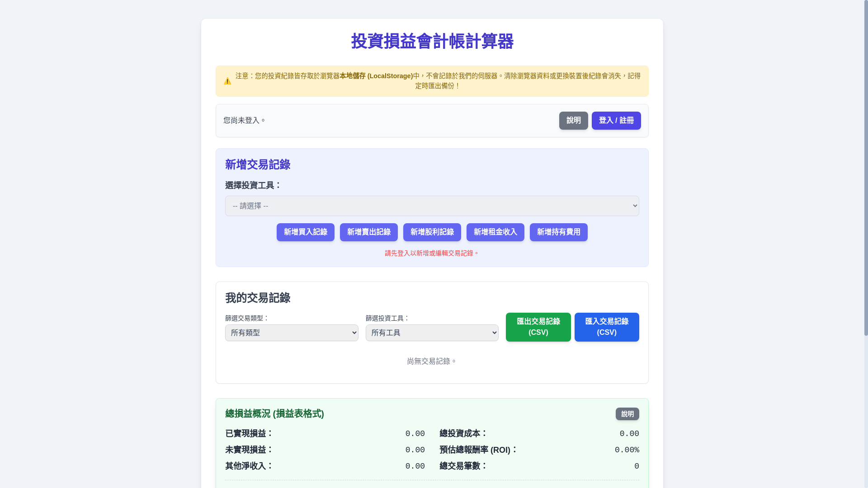Click the 0.00% ROI value
This screenshot has width=868, height=488.
[x=627, y=450]
